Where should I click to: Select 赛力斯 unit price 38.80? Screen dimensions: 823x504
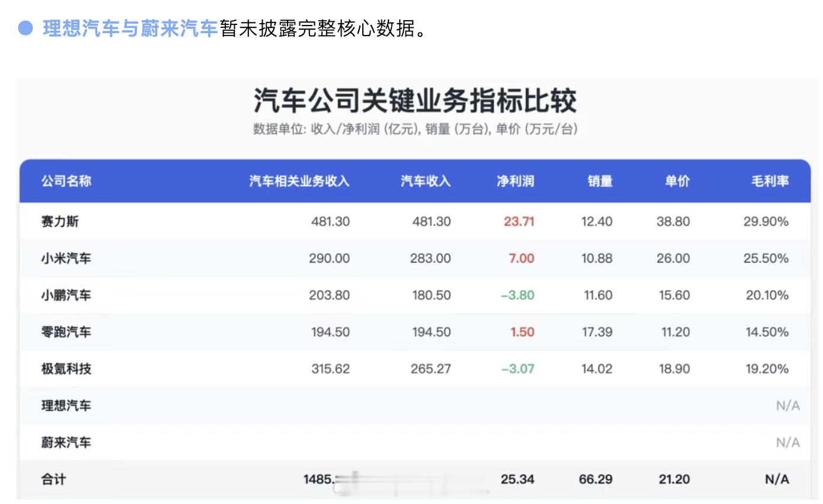(x=673, y=222)
